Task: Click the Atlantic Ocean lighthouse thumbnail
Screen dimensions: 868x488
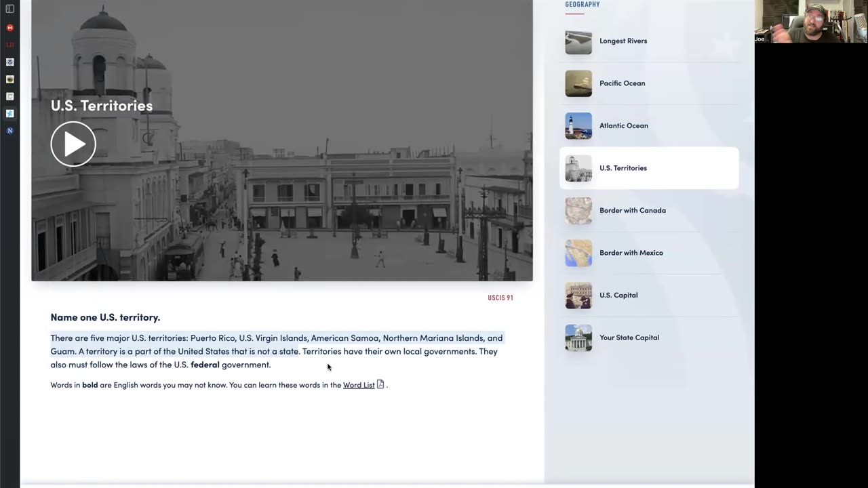Action: point(578,125)
